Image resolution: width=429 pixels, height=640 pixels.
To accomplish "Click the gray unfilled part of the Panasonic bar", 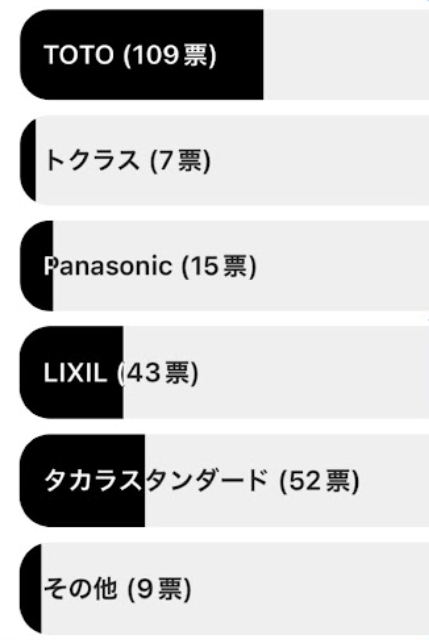I will pyautogui.click(x=241, y=266).
